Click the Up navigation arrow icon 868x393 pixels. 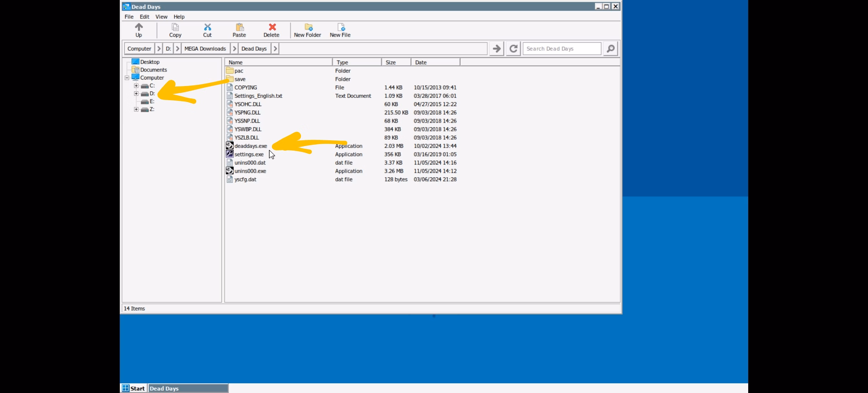click(139, 27)
